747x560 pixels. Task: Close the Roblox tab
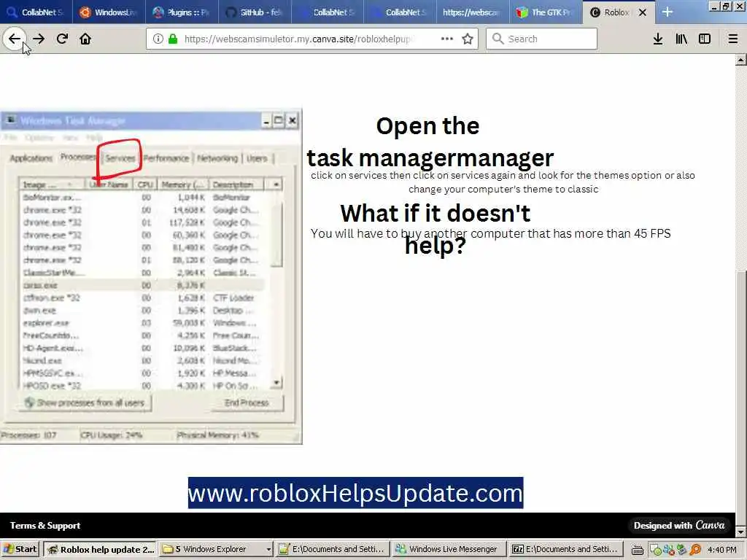(643, 12)
